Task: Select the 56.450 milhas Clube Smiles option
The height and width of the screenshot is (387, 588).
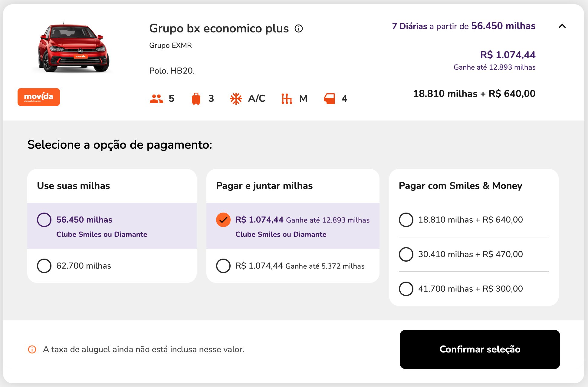Action: tap(44, 220)
